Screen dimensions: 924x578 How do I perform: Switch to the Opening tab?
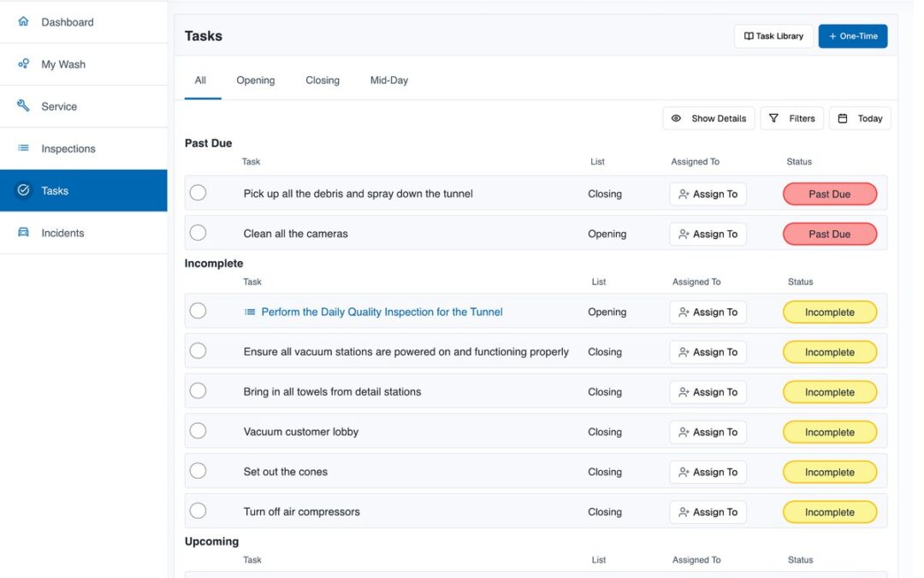pyautogui.click(x=255, y=80)
